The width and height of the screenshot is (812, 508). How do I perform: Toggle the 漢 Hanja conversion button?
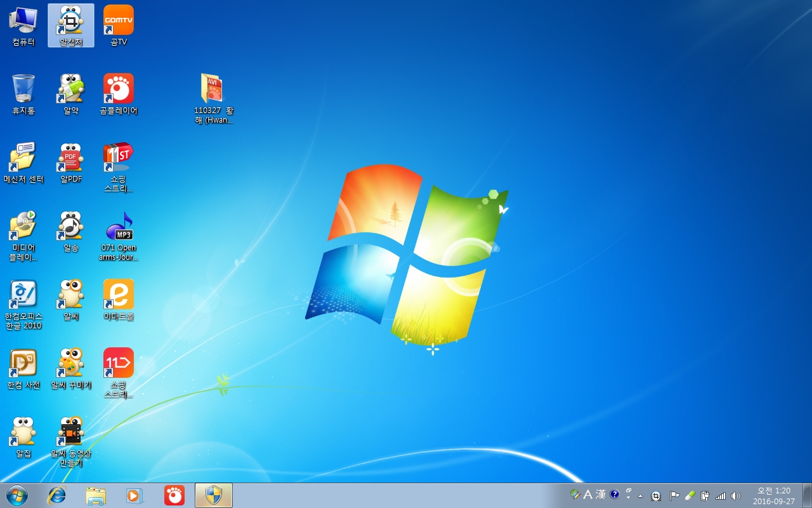click(600, 495)
